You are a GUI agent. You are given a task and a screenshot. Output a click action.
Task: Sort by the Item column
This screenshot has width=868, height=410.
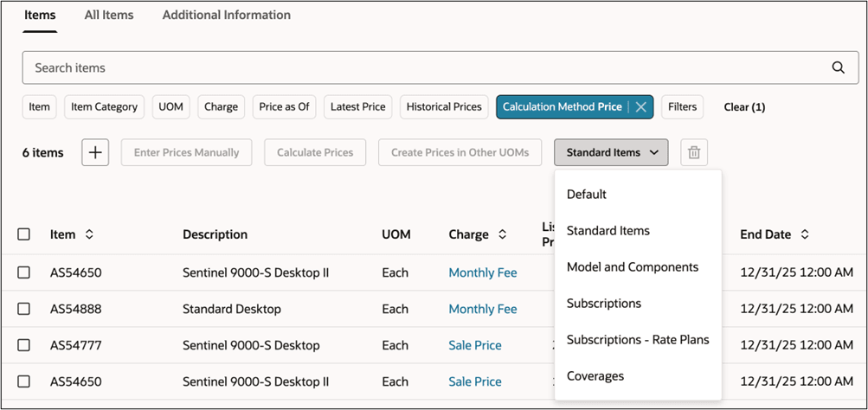(x=89, y=234)
